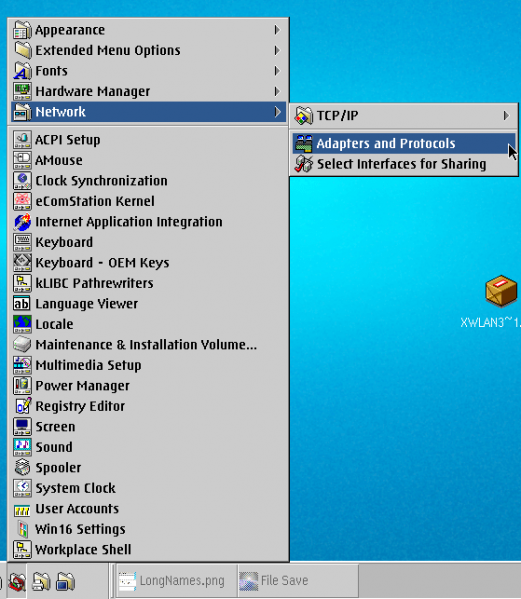This screenshot has width=521, height=599.
Task: Expand the TCP/IP submenu arrow
Action: [506, 115]
